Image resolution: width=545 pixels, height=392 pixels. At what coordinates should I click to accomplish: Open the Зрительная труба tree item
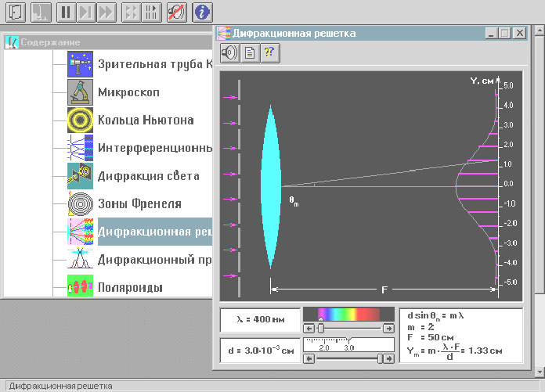pos(155,64)
